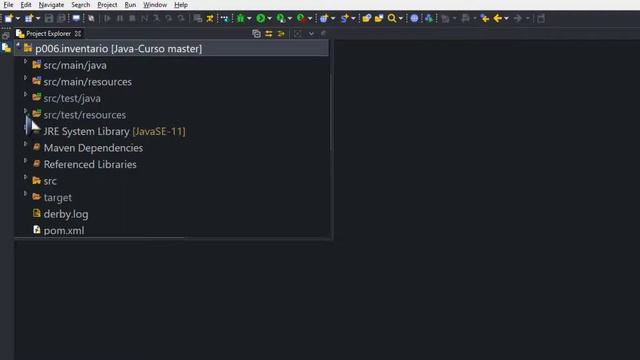Toggle Link with Editor in Project Explorer
This screenshot has height=360, width=640.
tap(269, 34)
